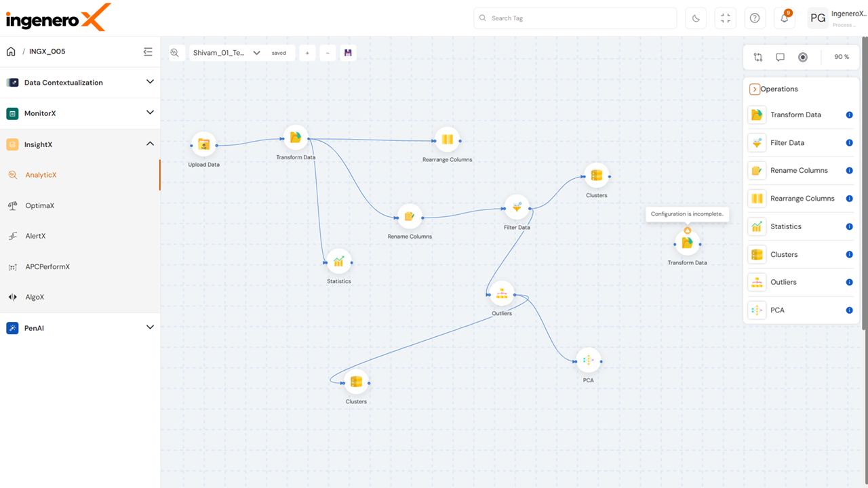Click the Transform Data node with incomplete configuration

click(687, 243)
